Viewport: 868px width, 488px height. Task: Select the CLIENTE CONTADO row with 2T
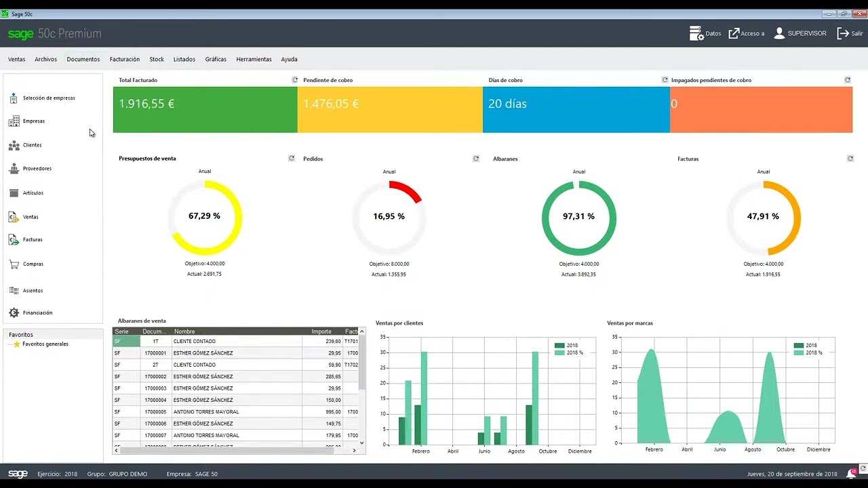click(235, 365)
